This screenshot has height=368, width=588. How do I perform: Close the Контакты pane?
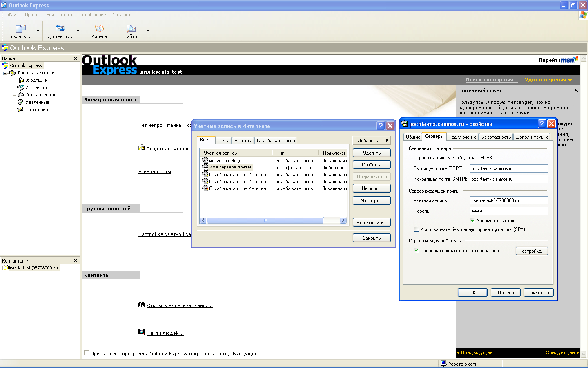(x=76, y=260)
